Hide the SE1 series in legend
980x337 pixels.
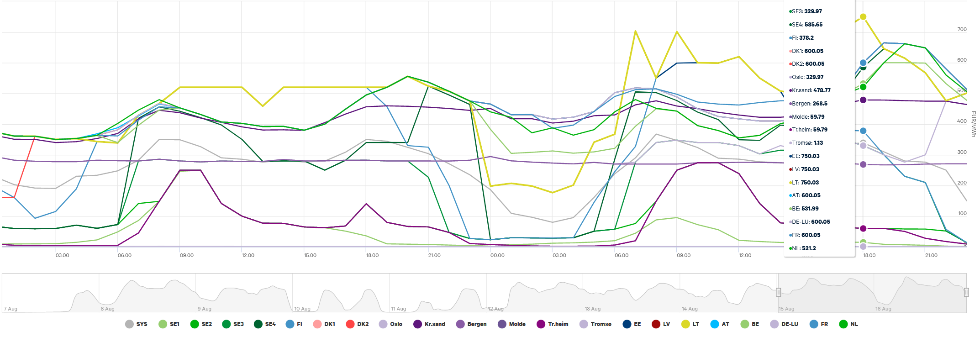[169, 324]
